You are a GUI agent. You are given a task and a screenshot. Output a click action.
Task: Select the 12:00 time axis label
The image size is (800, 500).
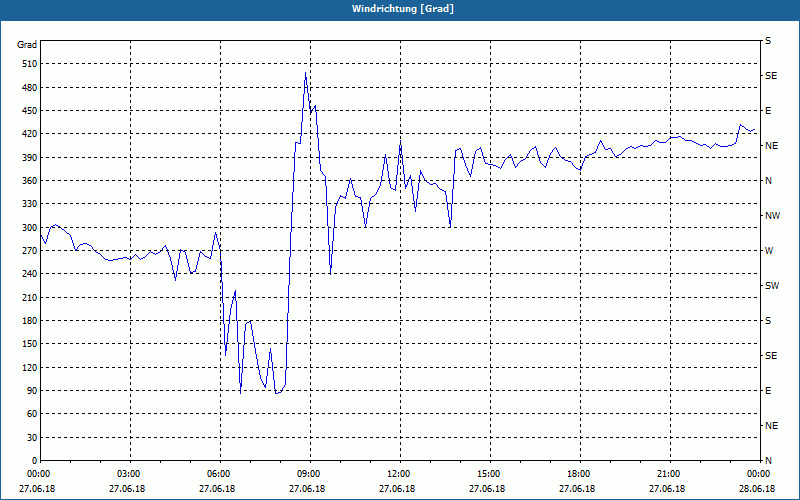pos(398,473)
